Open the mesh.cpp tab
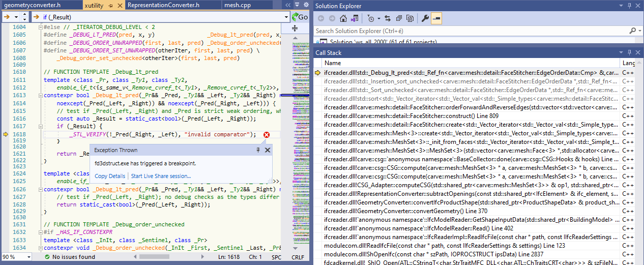 [237, 5]
